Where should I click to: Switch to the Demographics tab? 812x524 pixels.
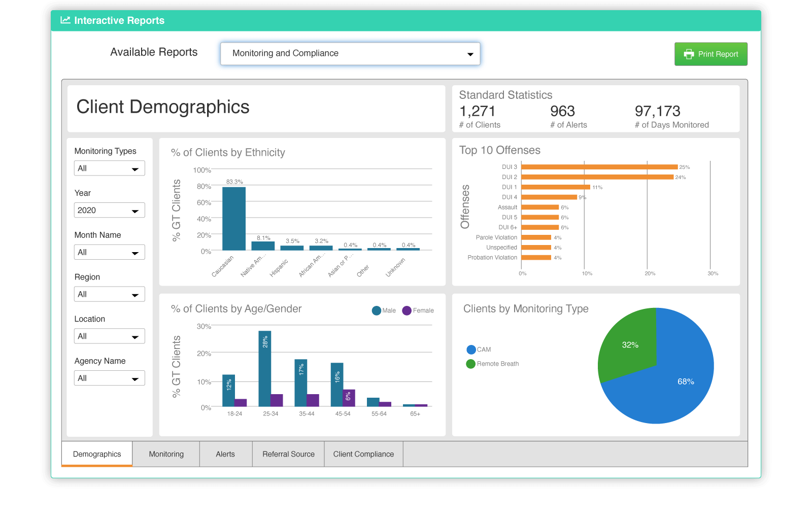(97, 454)
